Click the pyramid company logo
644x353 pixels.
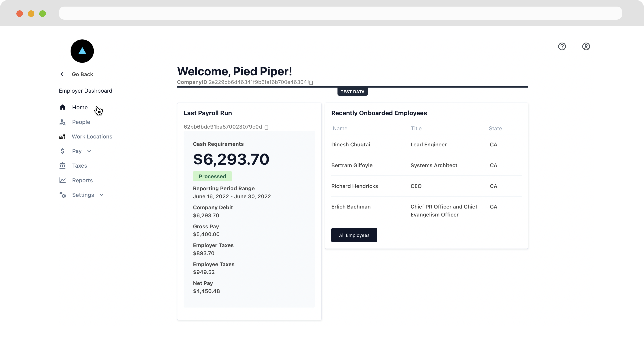point(82,51)
